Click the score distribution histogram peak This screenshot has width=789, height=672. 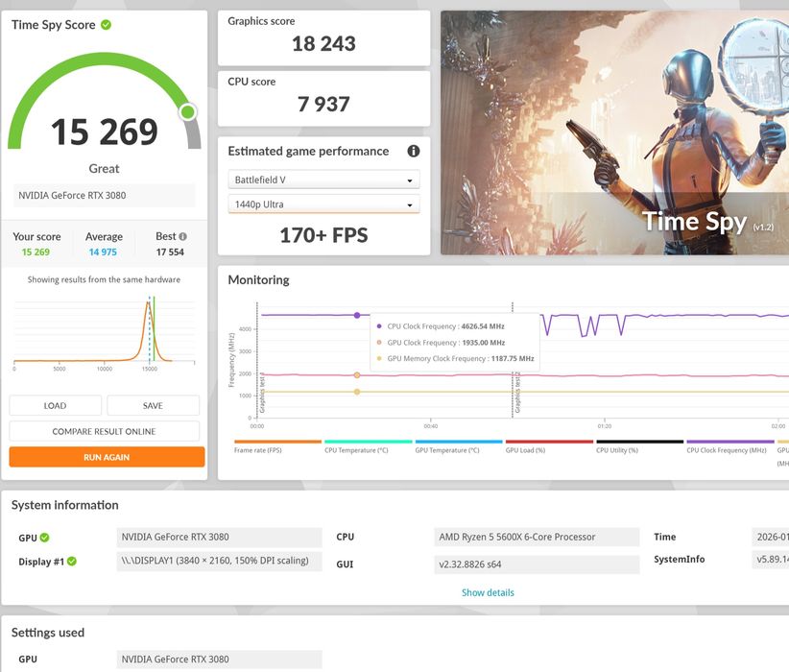click(x=149, y=303)
